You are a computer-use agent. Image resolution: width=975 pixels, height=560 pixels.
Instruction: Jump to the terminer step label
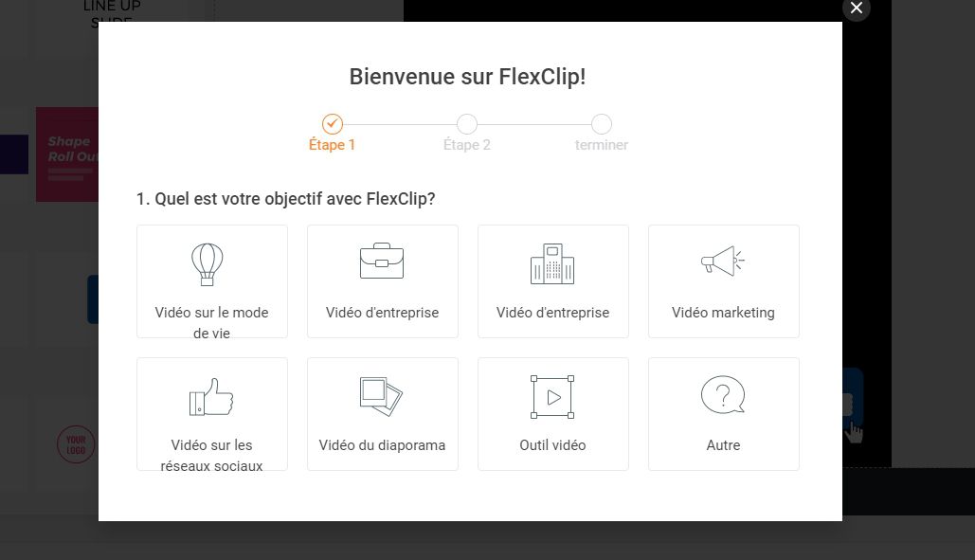[602, 145]
